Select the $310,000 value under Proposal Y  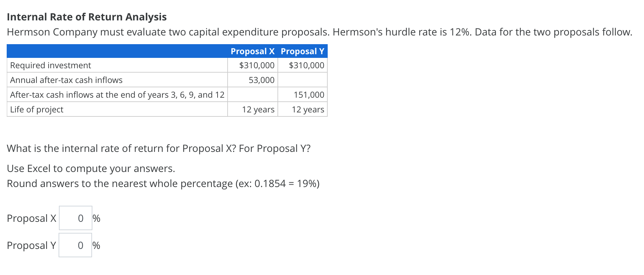[x=307, y=65]
